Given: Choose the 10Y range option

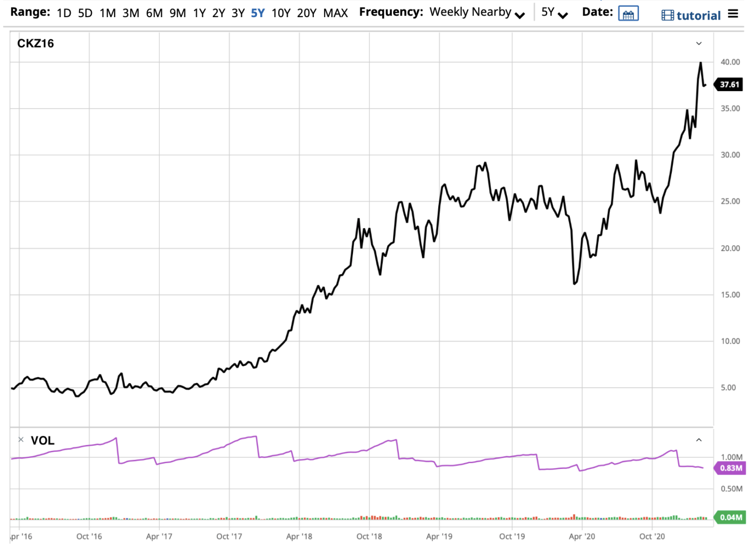Looking at the screenshot, I should [x=281, y=13].
